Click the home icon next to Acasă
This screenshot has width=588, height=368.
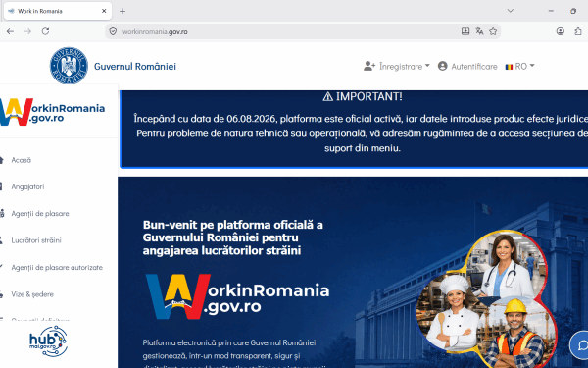point(2,160)
